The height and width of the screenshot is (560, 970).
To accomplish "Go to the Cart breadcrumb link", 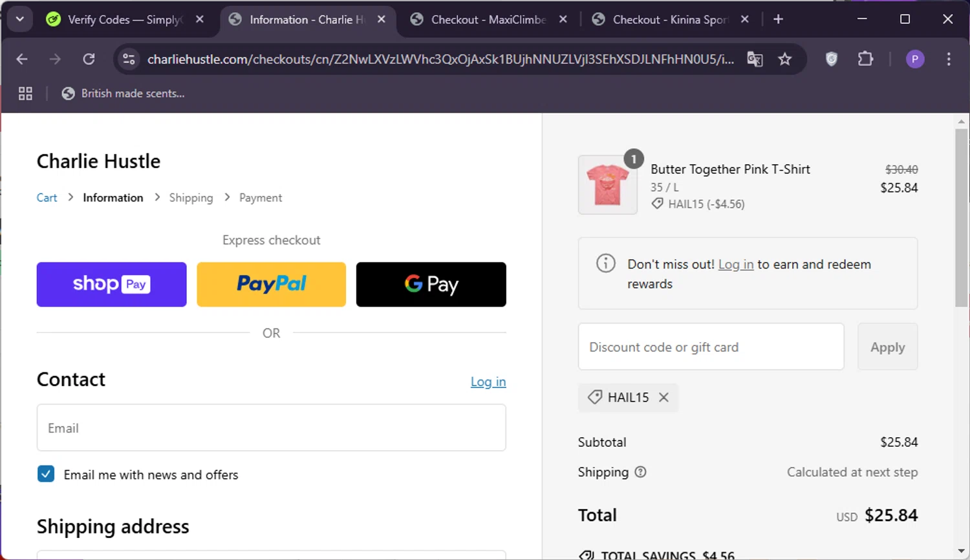I will (47, 198).
